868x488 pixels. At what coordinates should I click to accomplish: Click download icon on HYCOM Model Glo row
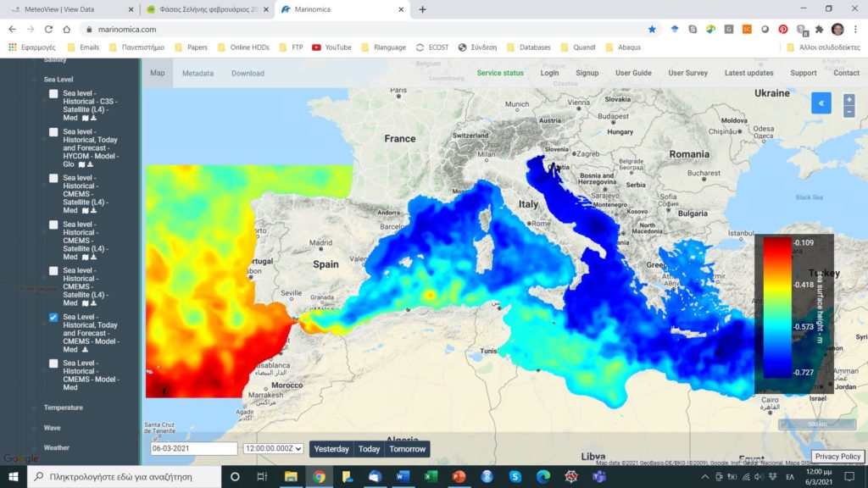tap(90, 164)
